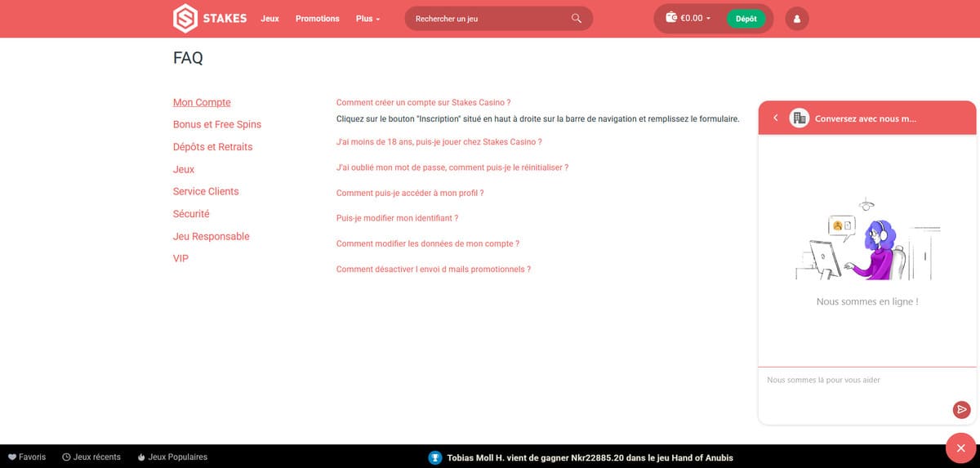Open Jeux récents in the bottom bar
Image resolution: width=980 pixels, height=468 pixels.
91,457
